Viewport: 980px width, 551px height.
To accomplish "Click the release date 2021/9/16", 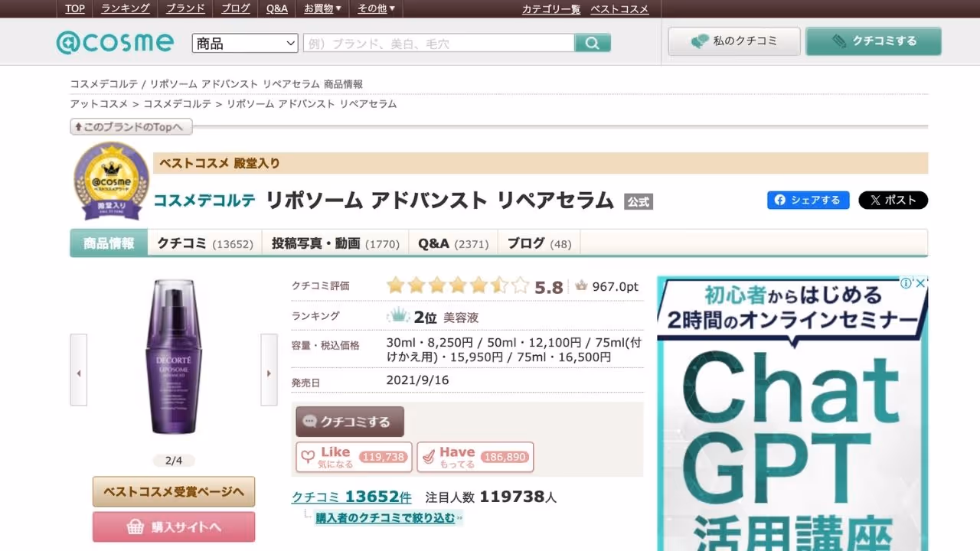I will [417, 380].
